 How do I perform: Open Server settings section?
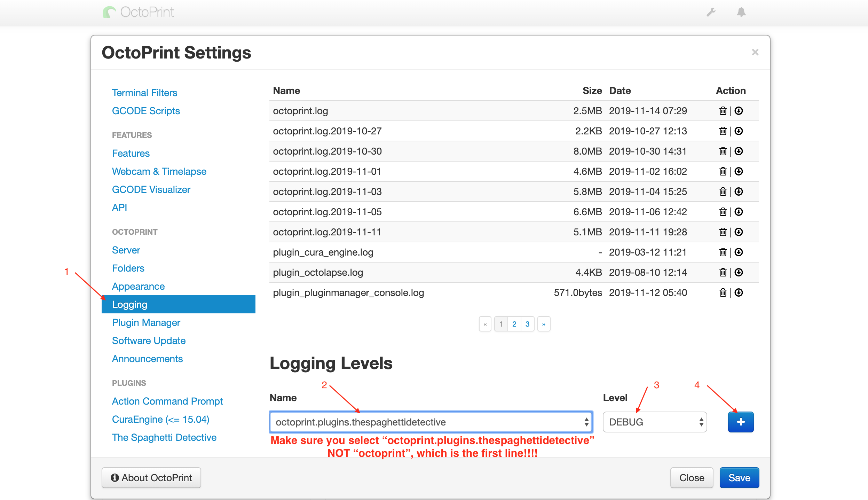[x=126, y=250]
